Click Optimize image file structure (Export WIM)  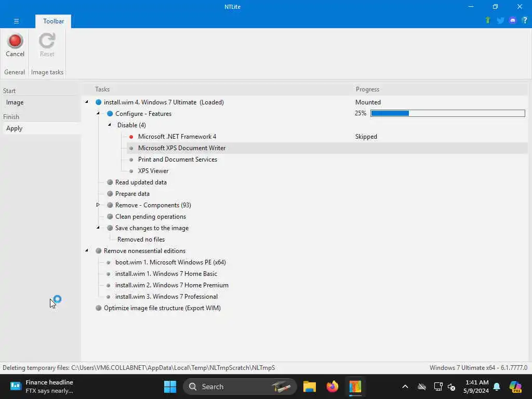[x=162, y=308]
